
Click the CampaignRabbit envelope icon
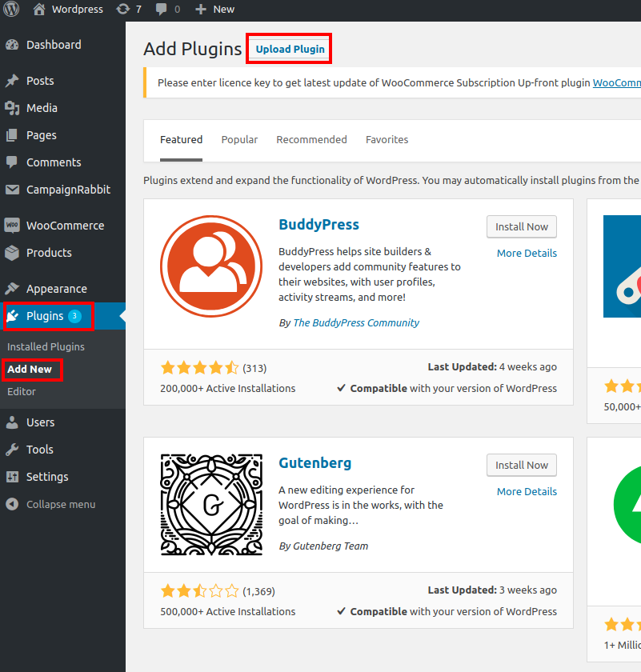click(x=13, y=190)
